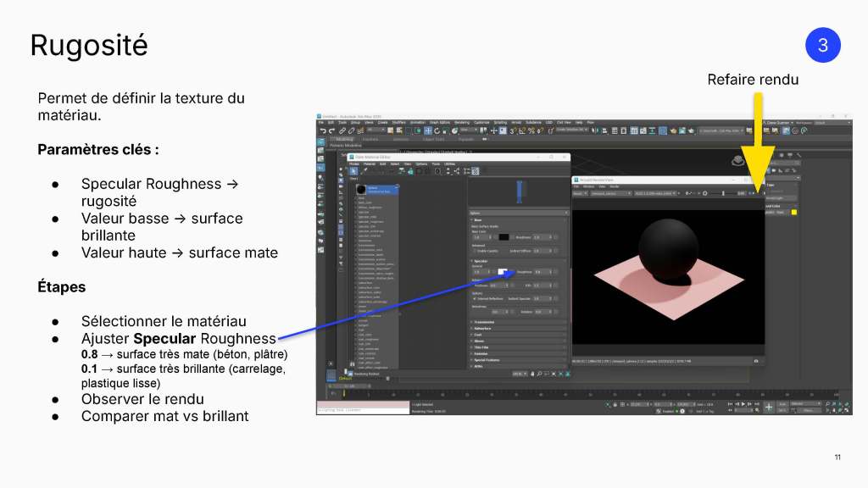Click the Auto key button near timeline
The image size is (868, 488).
point(782,403)
